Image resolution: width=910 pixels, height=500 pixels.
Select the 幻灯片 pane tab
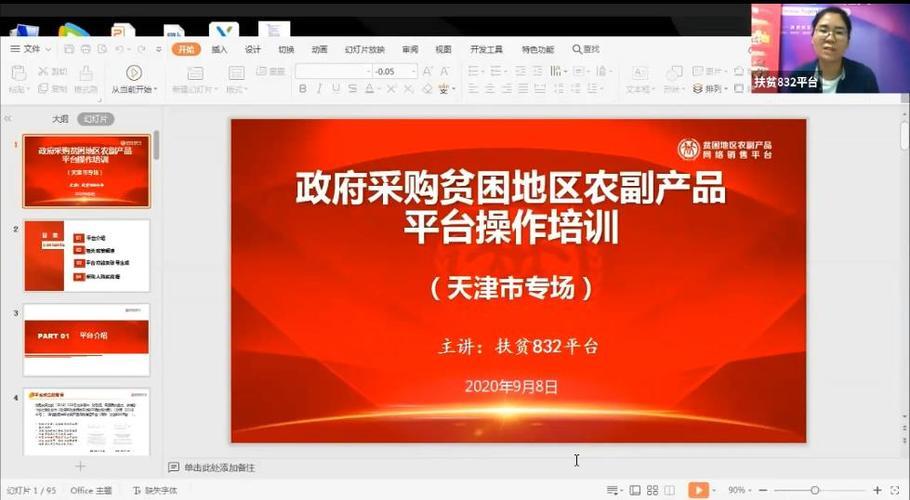[x=95, y=119]
